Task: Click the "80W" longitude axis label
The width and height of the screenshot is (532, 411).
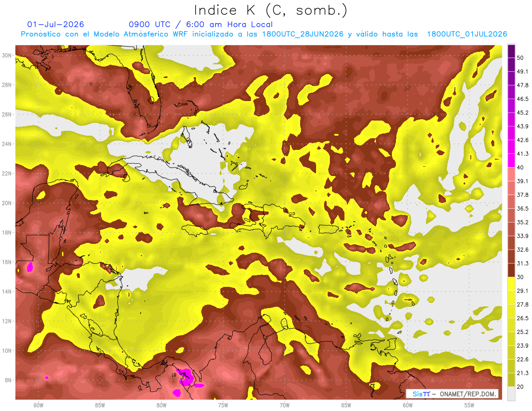Action: coord(161,405)
